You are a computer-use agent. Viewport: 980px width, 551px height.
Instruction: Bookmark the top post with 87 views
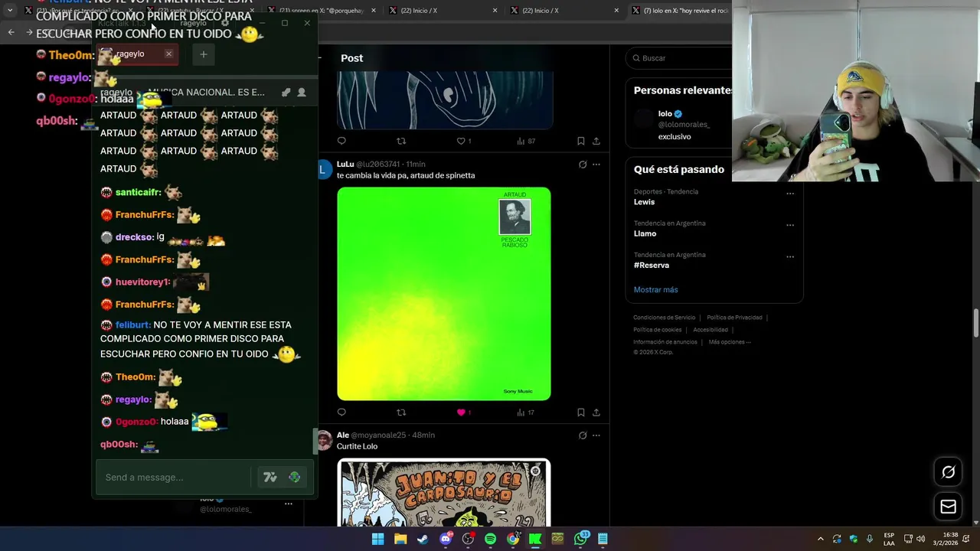coord(581,141)
